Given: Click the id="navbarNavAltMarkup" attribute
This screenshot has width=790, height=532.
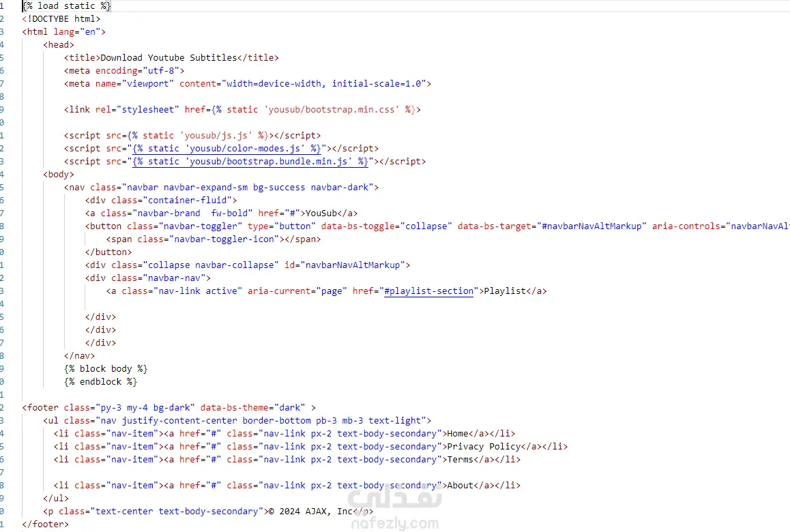Looking at the screenshot, I should coord(345,265).
